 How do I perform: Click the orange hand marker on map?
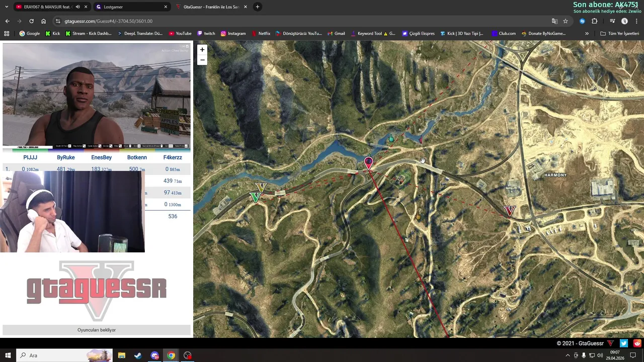pyautogui.click(x=418, y=216)
